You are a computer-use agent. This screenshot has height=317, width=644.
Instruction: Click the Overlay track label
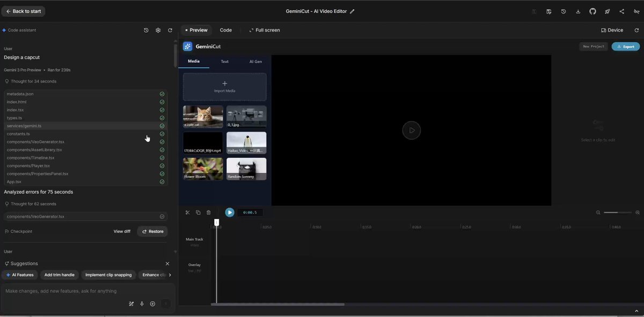(x=194, y=265)
